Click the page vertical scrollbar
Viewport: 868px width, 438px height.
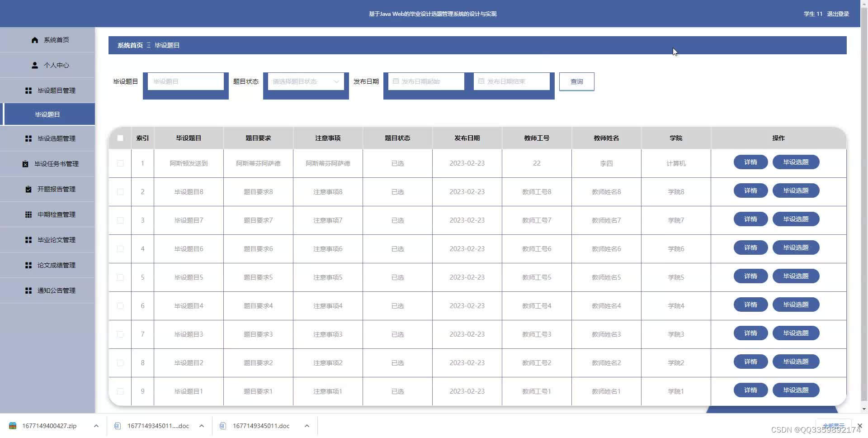click(x=864, y=204)
